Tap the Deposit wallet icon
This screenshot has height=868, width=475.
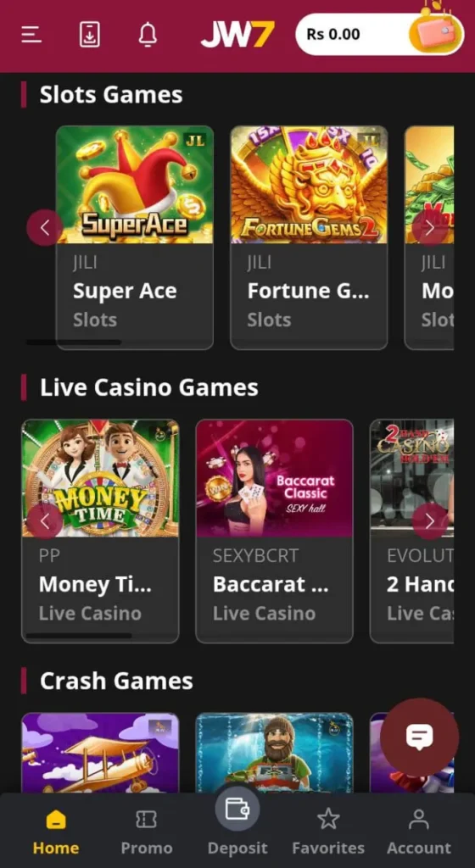pos(237,809)
